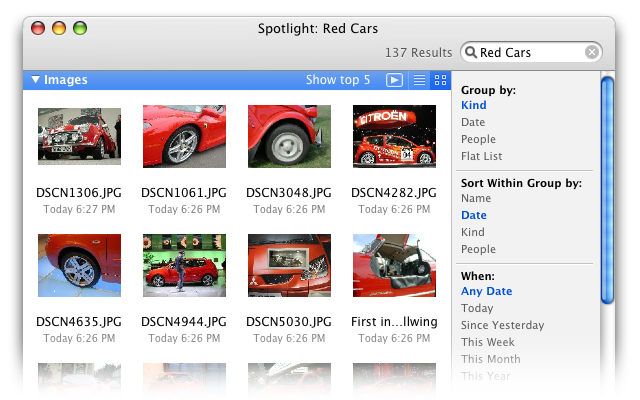The image size is (640, 400).
Task: Filter results to This Week
Action: tap(486, 343)
